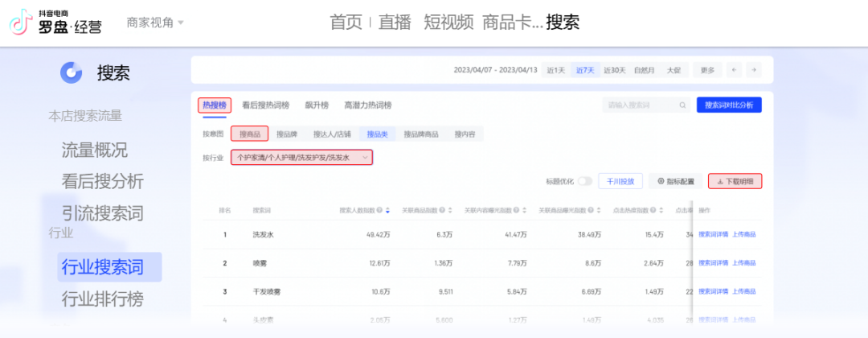This screenshot has width=868, height=338.
Task: Click search term 干发喷雾 in table
Action: tap(266, 291)
